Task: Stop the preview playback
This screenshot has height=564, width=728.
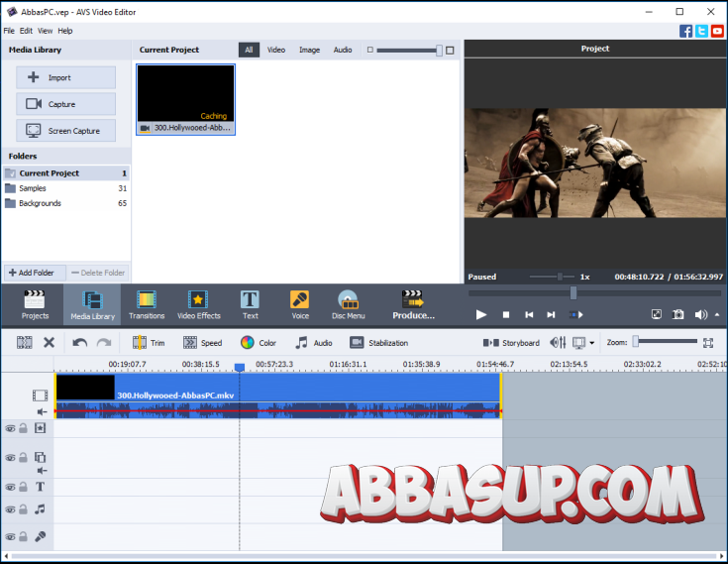Action: (506, 315)
